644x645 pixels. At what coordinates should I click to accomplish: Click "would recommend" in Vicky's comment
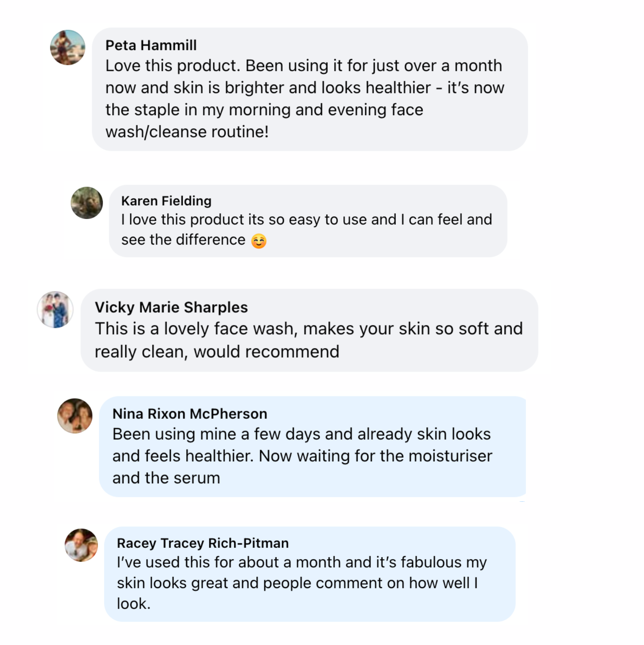click(266, 352)
